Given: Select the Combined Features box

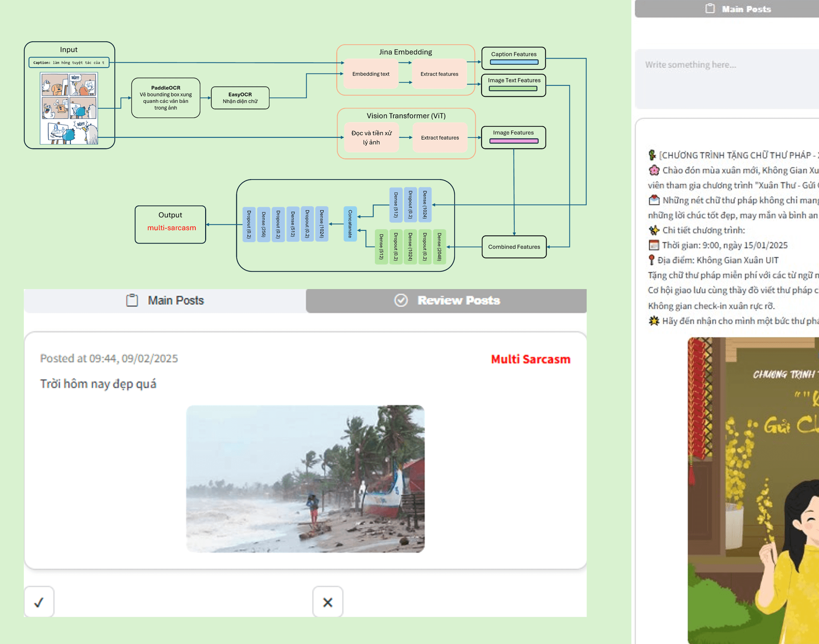Looking at the screenshot, I should (x=514, y=247).
